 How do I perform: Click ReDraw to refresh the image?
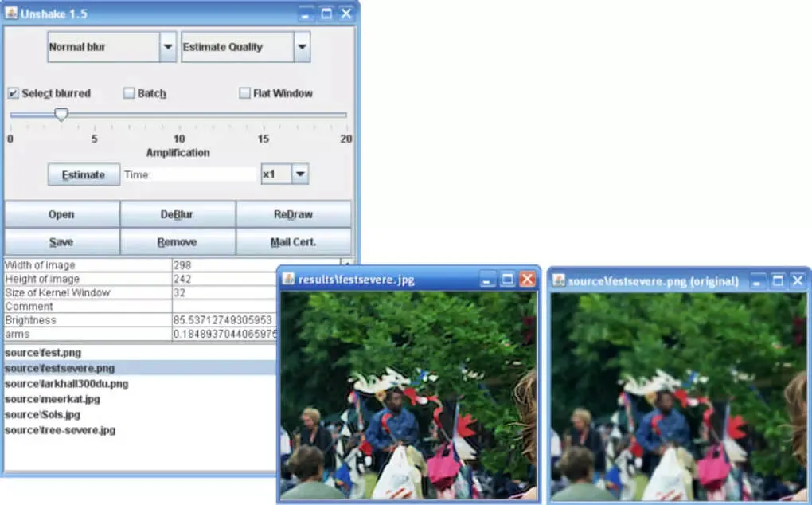click(x=294, y=214)
